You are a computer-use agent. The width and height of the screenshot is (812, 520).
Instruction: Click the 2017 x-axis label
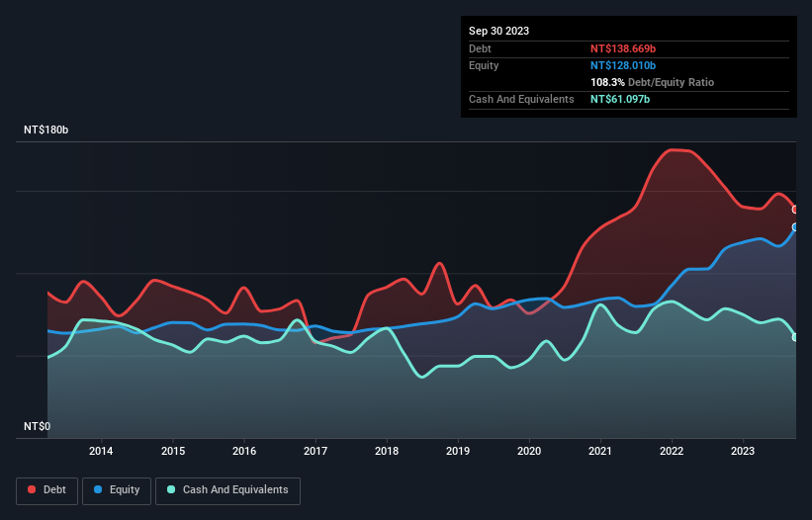(x=316, y=451)
